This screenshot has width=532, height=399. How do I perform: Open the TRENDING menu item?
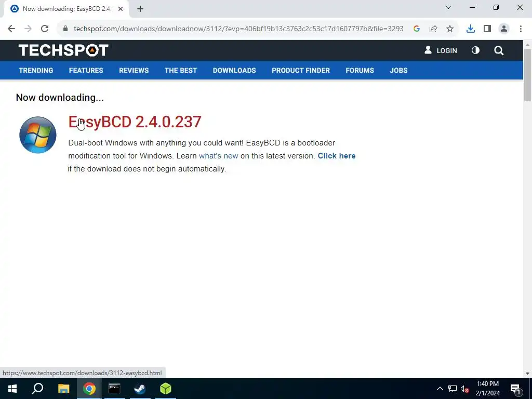pyautogui.click(x=36, y=70)
